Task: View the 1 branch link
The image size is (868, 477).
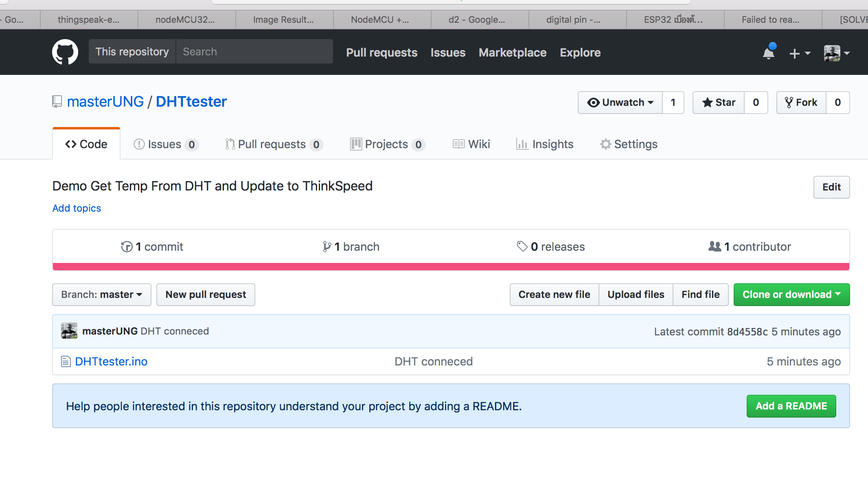Action: tap(351, 247)
